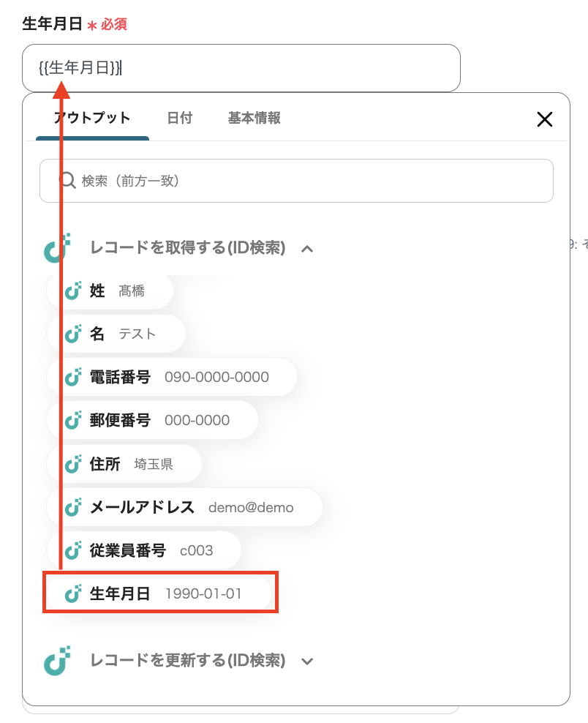Expand the レコードを更新する(ID検索) section

[x=307, y=662]
